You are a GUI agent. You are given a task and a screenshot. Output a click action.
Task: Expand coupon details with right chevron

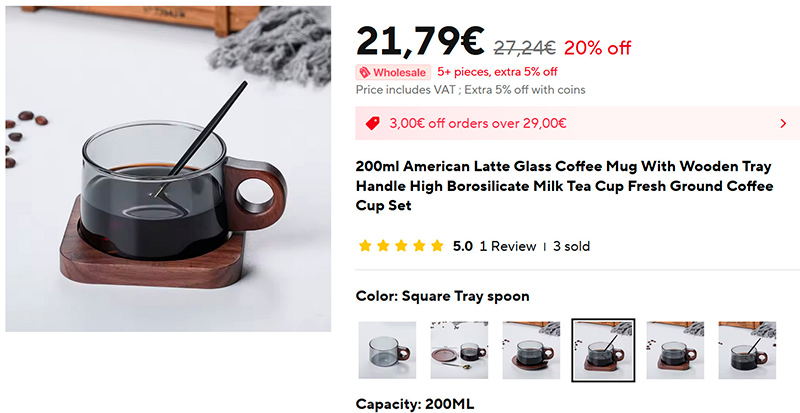(783, 124)
